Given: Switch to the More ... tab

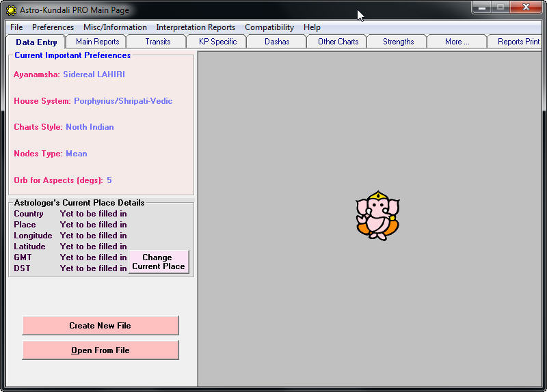Looking at the screenshot, I should pyautogui.click(x=457, y=42).
